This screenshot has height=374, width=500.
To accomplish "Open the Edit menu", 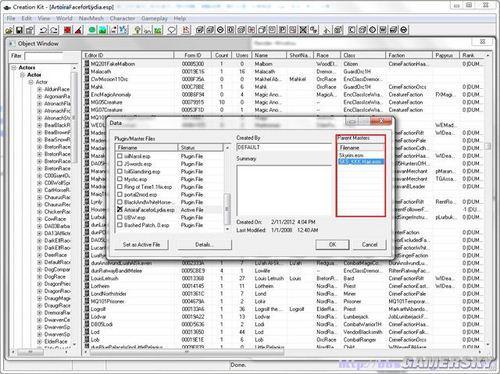I will coord(26,18).
